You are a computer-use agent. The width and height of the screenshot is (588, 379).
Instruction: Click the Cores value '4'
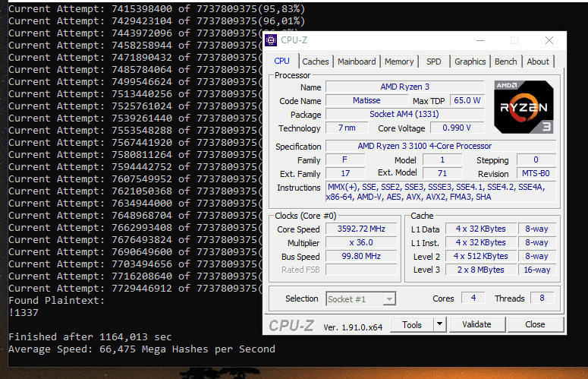(473, 298)
